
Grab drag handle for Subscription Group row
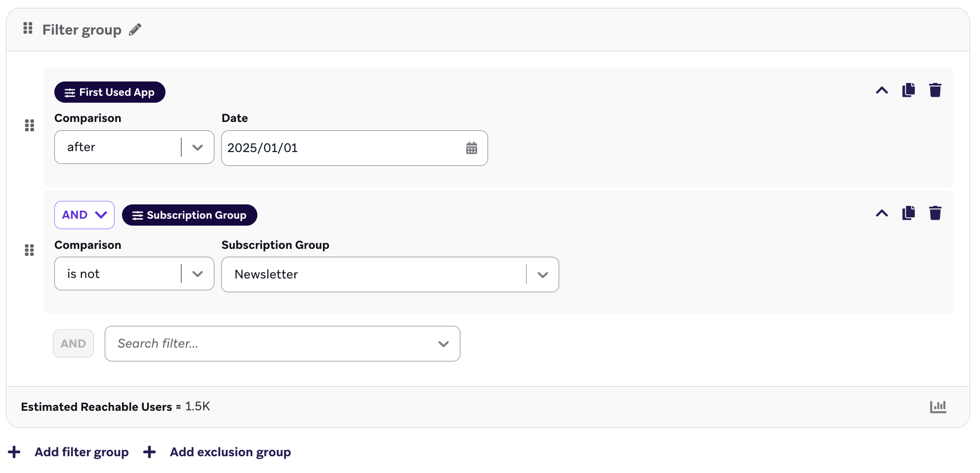tap(30, 250)
